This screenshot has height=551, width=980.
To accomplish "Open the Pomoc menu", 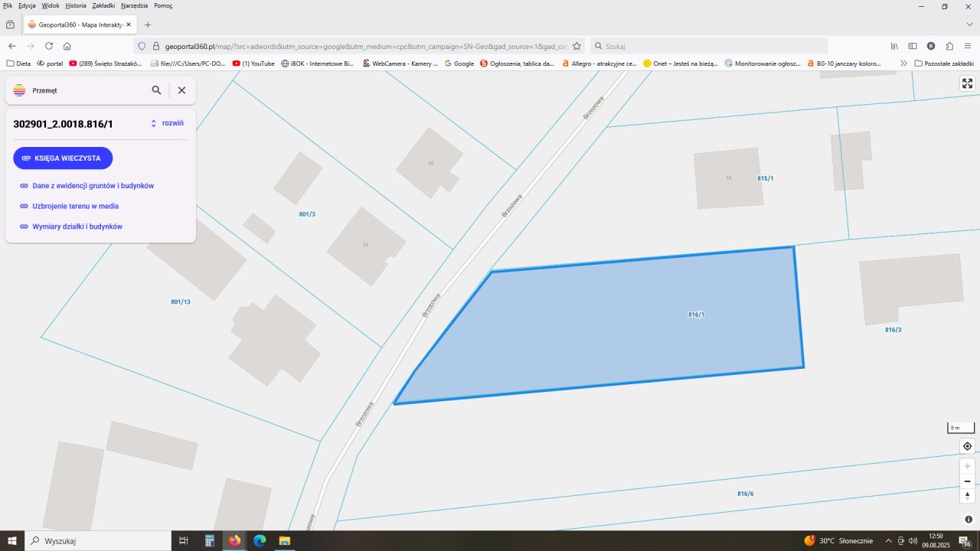I will coord(163,5).
